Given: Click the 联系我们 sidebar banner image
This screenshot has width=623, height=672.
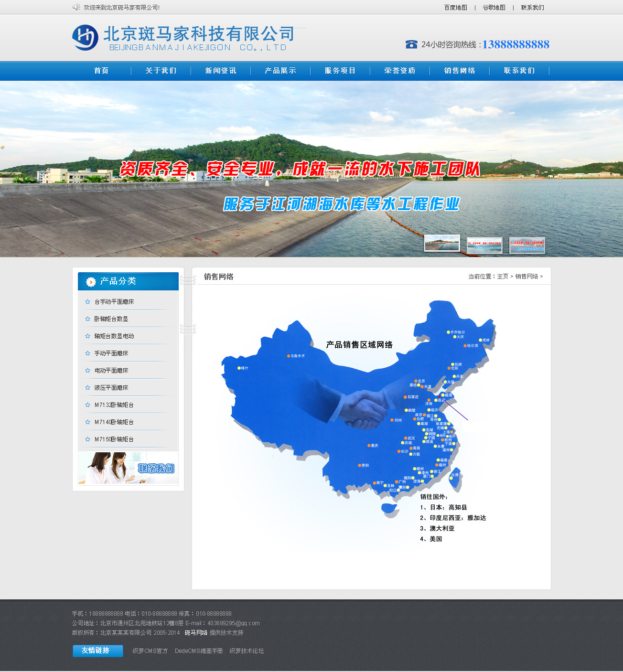Looking at the screenshot, I should click(128, 468).
